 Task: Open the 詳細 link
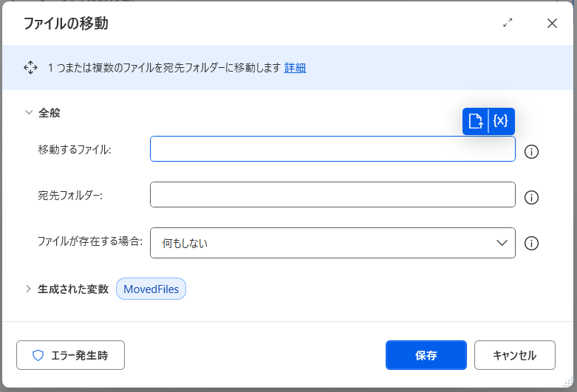click(295, 68)
